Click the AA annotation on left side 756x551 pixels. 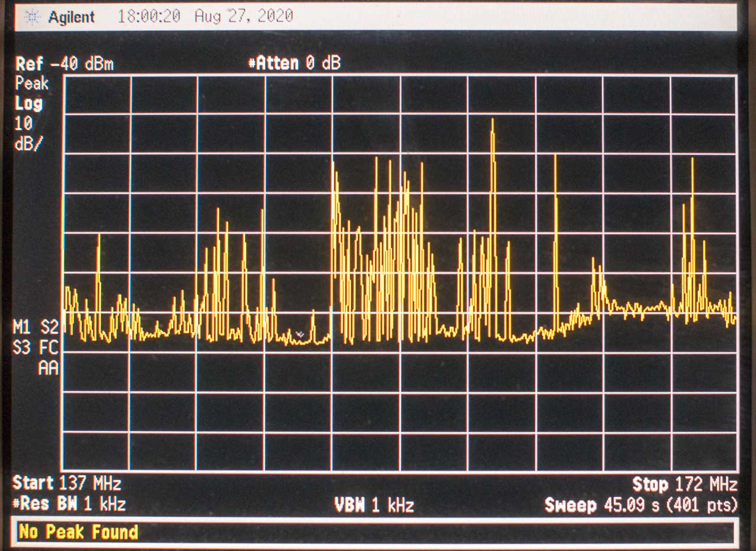48,369
